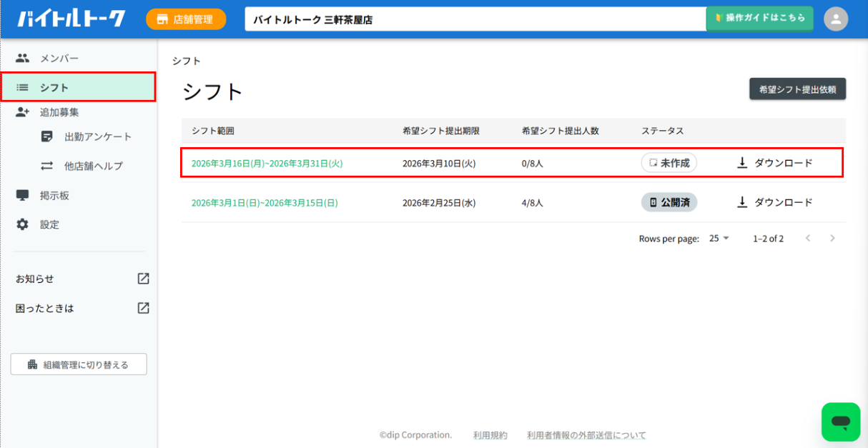Image resolution: width=868 pixels, height=448 pixels.
Task: Open the user avatar menu
Action: point(836,19)
